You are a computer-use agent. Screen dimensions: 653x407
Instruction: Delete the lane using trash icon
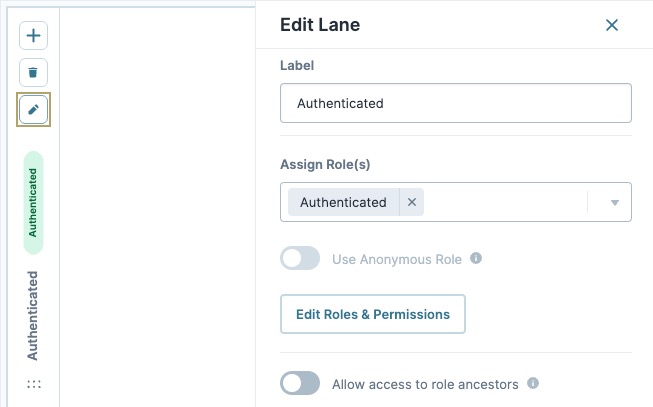(33, 72)
